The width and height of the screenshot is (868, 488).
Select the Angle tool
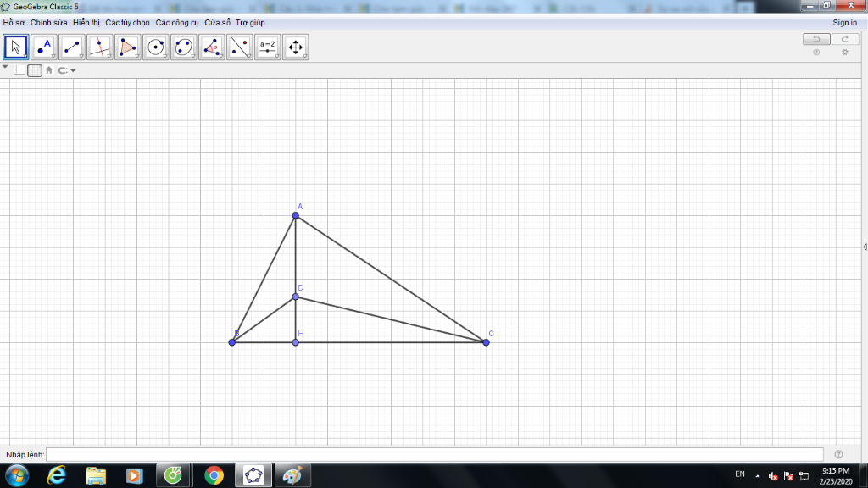(x=211, y=47)
